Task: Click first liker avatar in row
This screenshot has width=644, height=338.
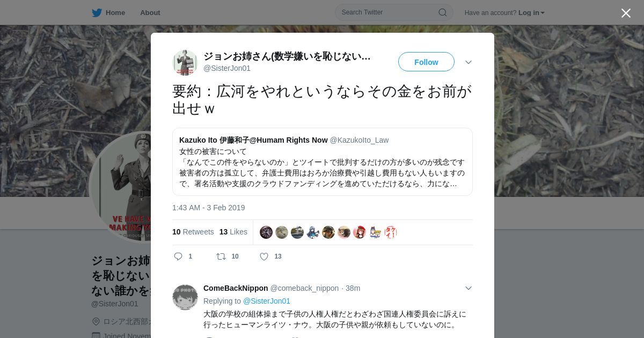Action: (x=266, y=232)
